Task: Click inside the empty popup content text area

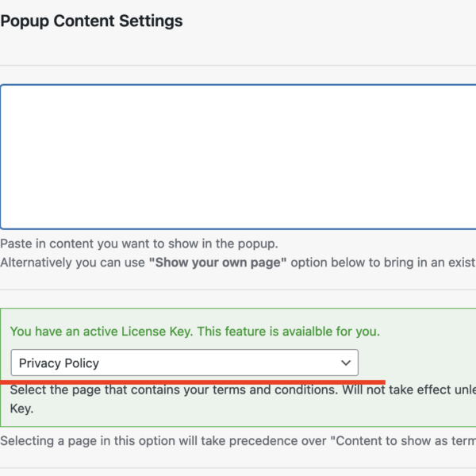Action: pos(238,157)
